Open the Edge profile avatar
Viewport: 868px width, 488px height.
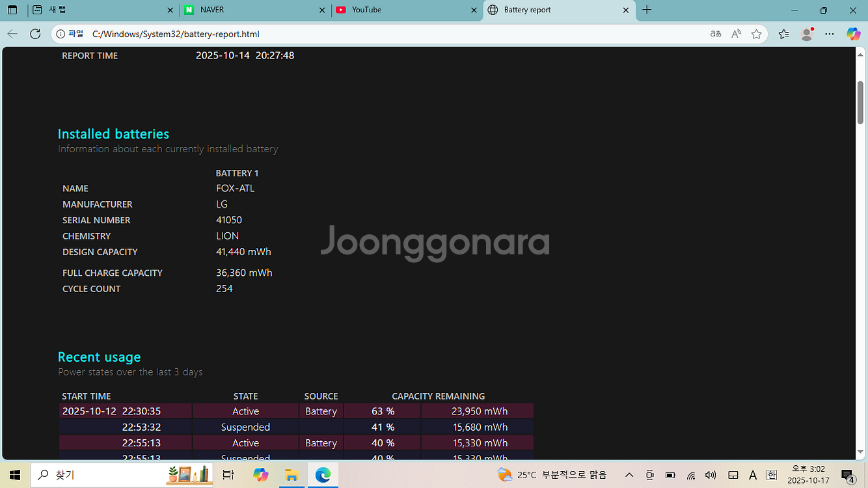[807, 34]
